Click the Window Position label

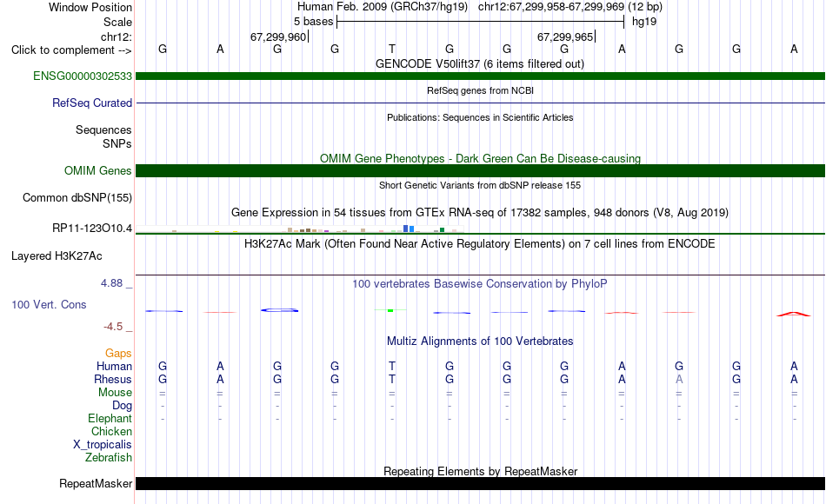[x=90, y=7]
